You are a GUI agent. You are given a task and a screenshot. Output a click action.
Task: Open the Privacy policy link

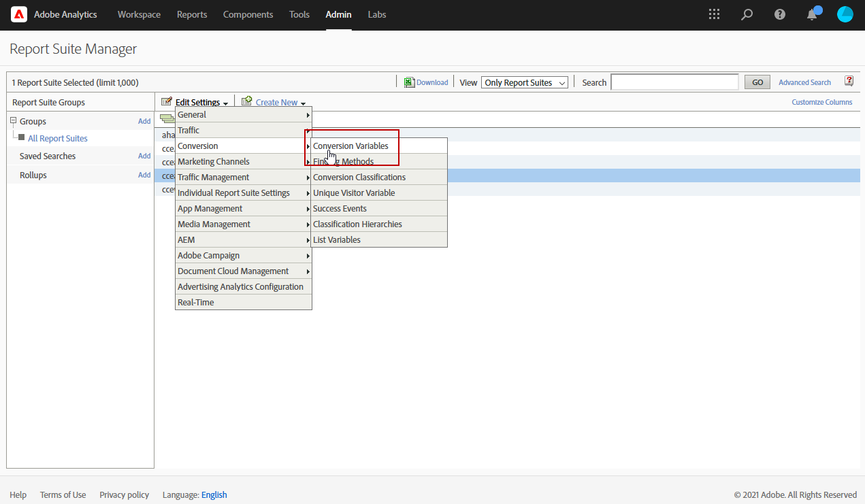pos(124,494)
